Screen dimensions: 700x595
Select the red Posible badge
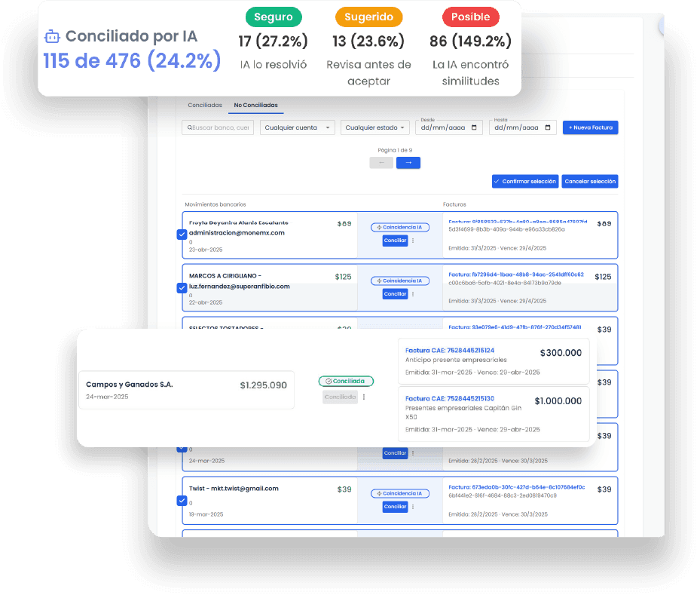[x=470, y=17]
